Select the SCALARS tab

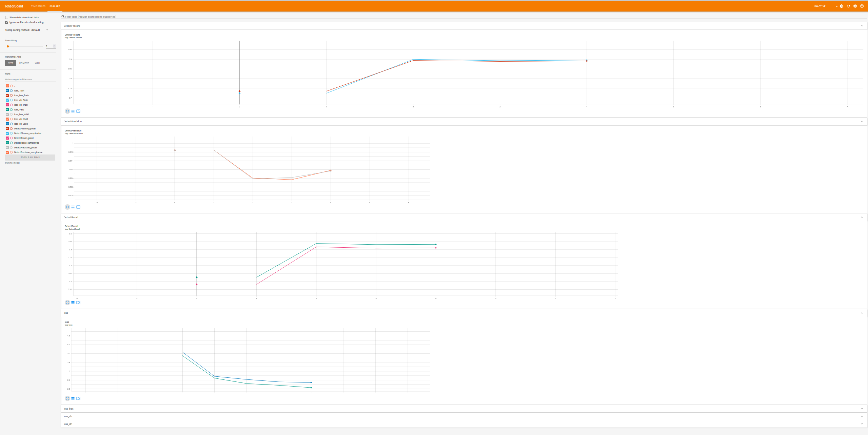pyautogui.click(x=55, y=6)
